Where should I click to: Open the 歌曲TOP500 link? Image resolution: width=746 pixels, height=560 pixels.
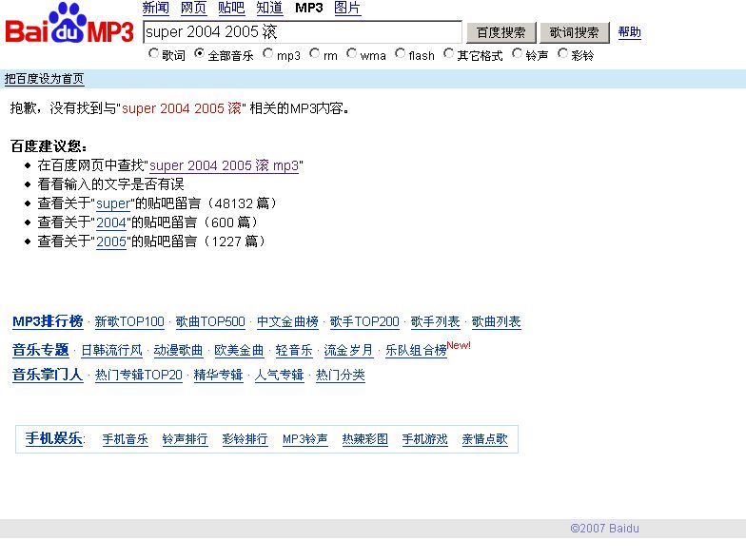click(x=210, y=321)
